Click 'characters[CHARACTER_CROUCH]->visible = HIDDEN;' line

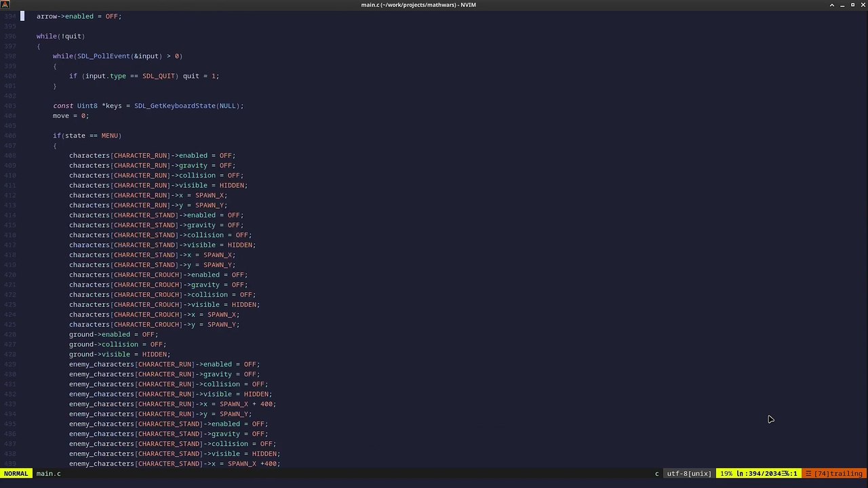pos(164,304)
